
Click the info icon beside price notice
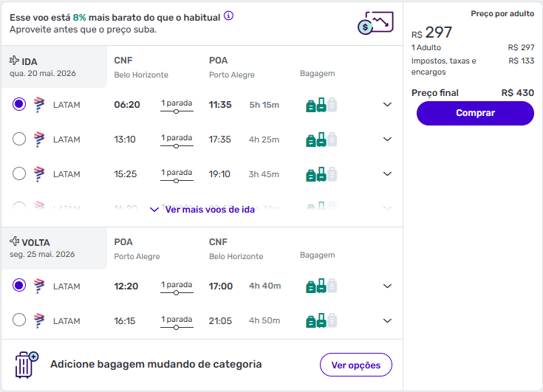[x=229, y=16]
